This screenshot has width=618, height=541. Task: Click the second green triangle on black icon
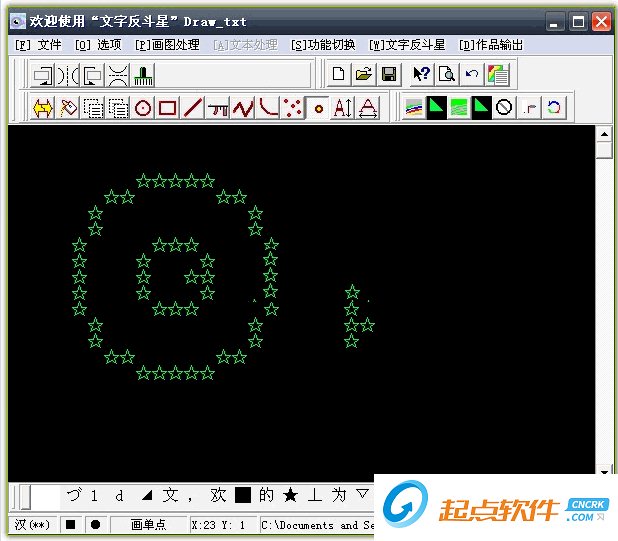click(x=482, y=108)
